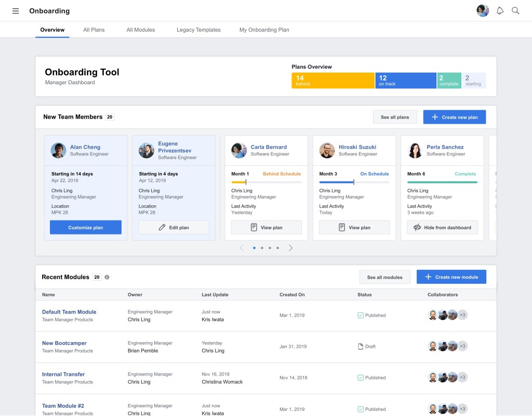Go to next page of team members

[x=290, y=248]
